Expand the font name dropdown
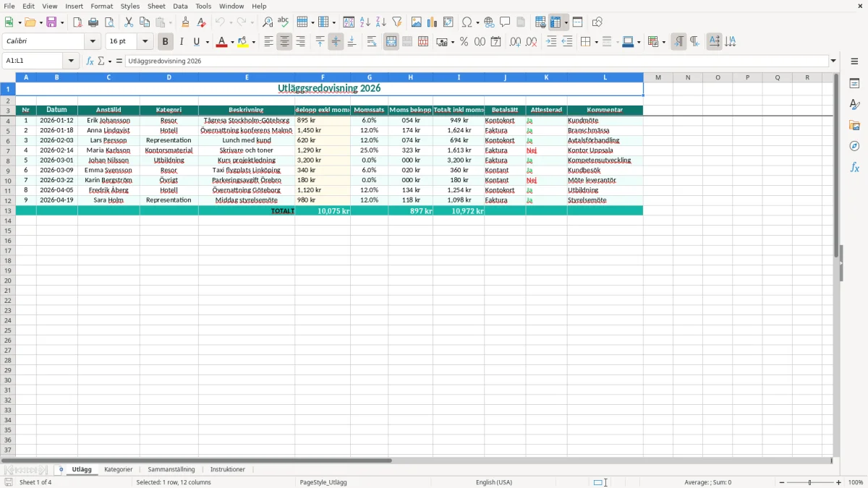Image resolution: width=868 pixels, height=488 pixels. (x=93, y=42)
